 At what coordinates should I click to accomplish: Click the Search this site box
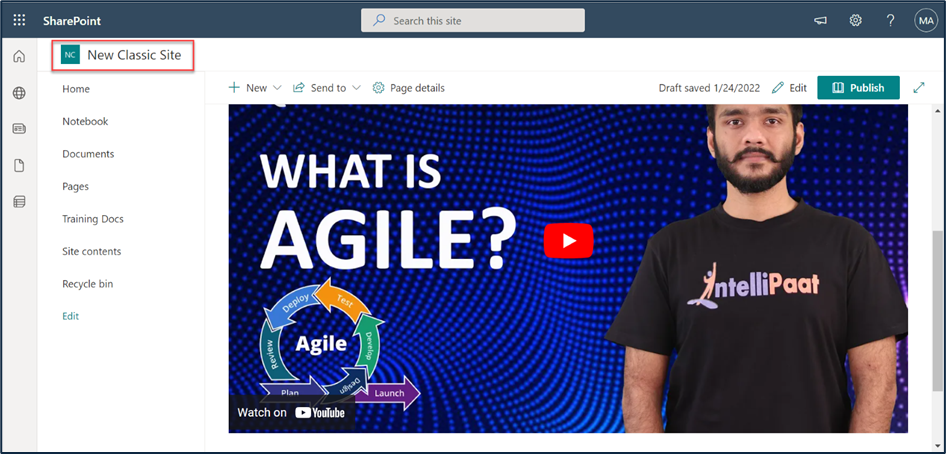coord(472,20)
